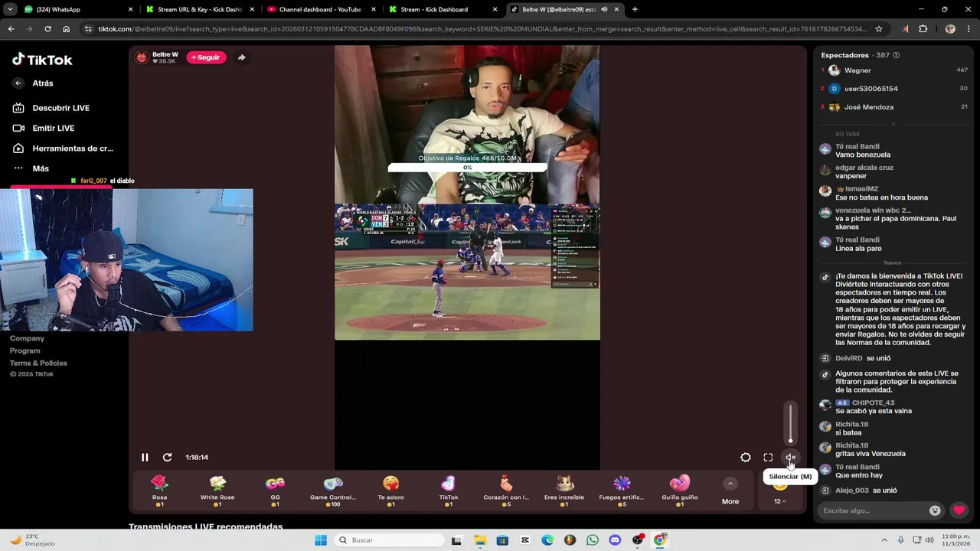Expand the Más sidebar option
This screenshot has width=980, height=551.
[31, 168]
